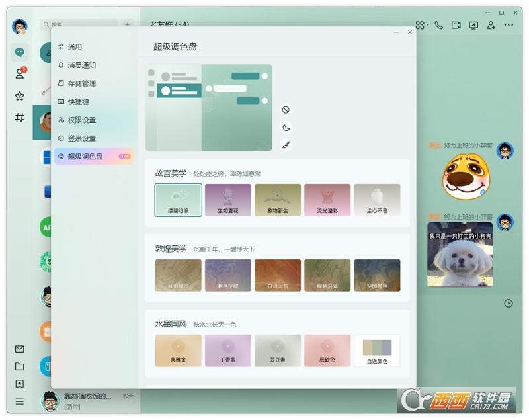The image size is (529, 420).
Task: Open 权限设置 permission settings
Action: (94, 120)
